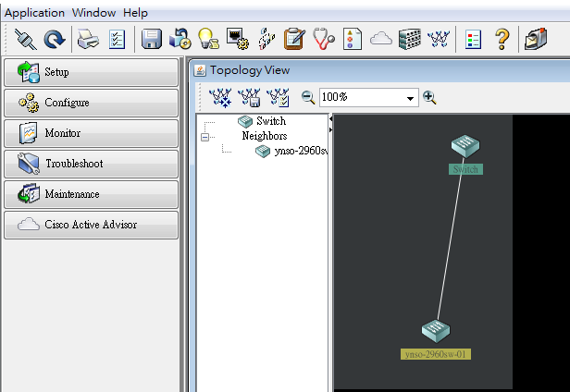Image resolution: width=570 pixels, height=392 pixels.
Task: Click the yellow question mark Help icon
Action: (502, 39)
